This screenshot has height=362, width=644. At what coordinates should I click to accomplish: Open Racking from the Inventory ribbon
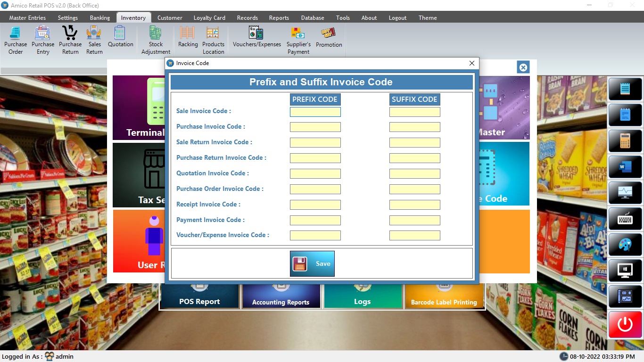click(x=188, y=37)
